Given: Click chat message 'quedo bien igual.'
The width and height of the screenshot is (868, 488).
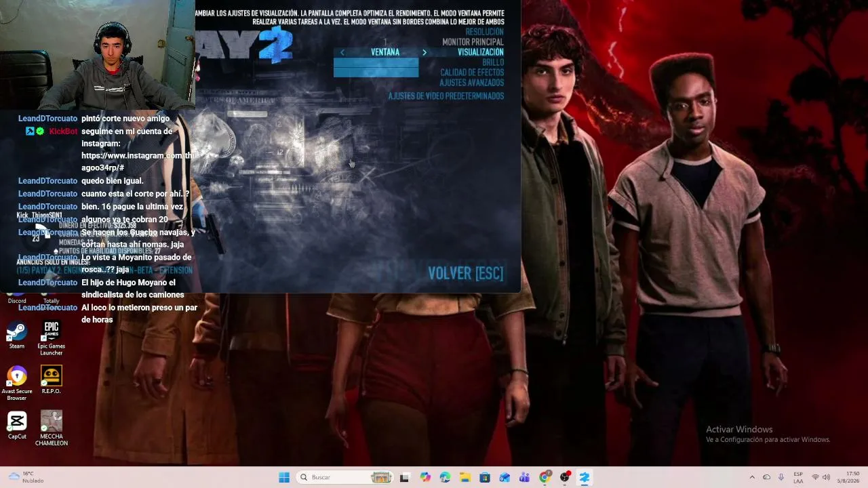Looking at the screenshot, I should (113, 181).
